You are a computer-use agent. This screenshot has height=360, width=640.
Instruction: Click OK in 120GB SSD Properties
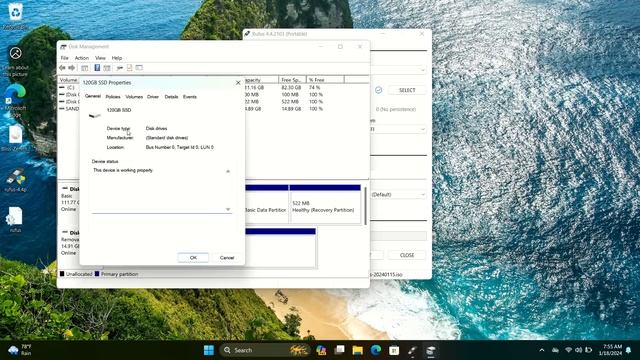[x=193, y=258]
